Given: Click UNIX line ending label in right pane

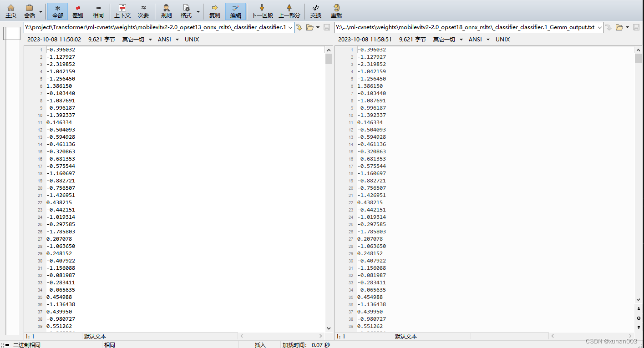Looking at the screenshot, I should click(x=502, y=40).
